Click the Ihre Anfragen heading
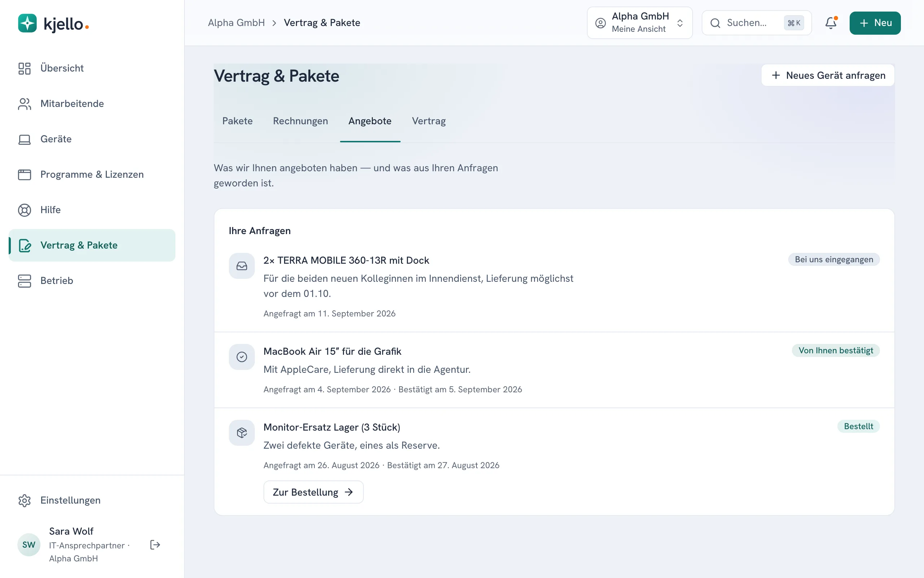 pos(260,231)
